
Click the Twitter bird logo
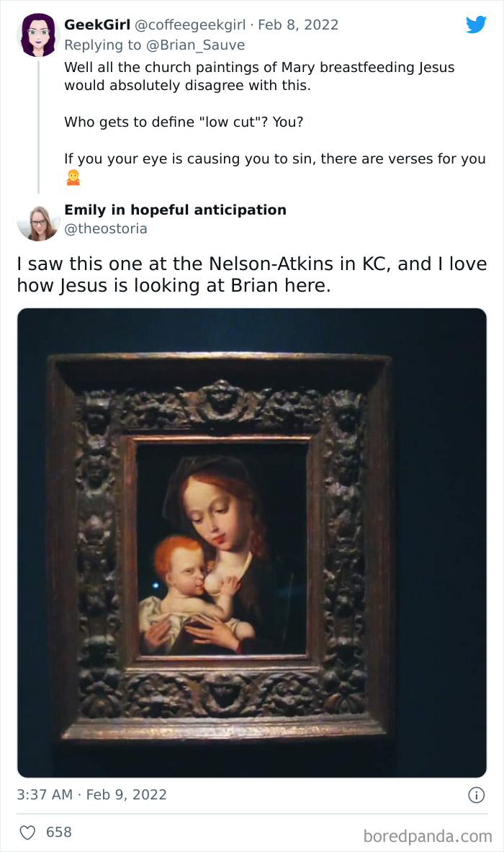[x=476, y=25]
